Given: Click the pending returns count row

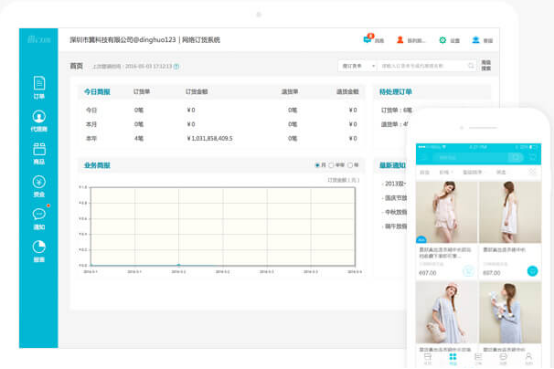Looking at the screenshot, I should point(395,124).
